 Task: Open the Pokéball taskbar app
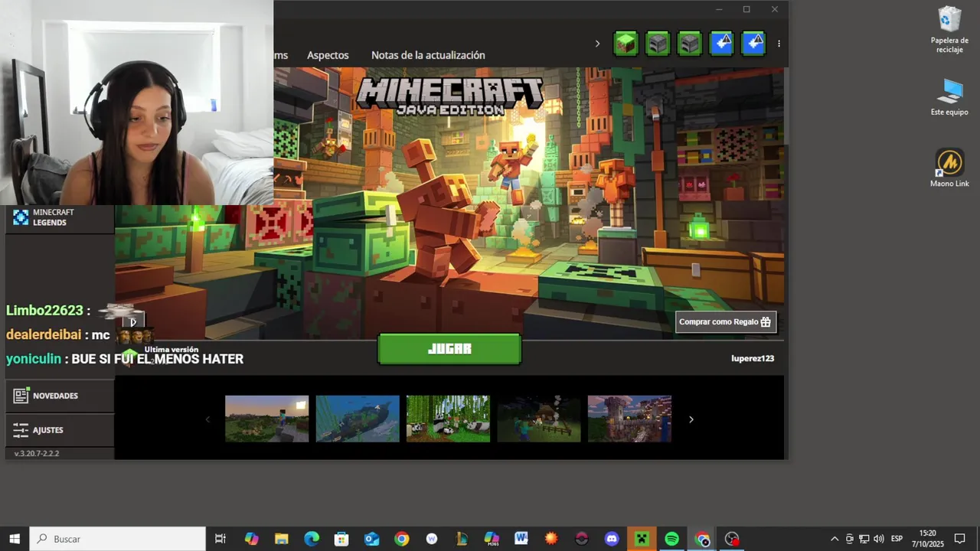point(581,539)
